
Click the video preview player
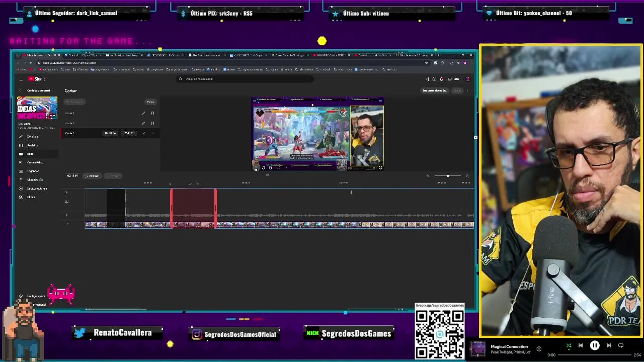click(317, 134)
